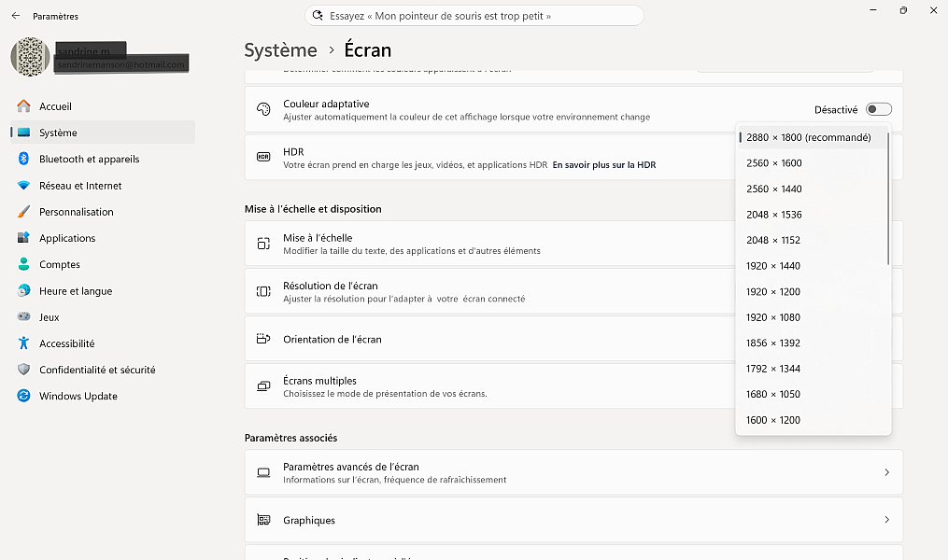Screen dimensions: 948x560
Task: Click the Bluetooth icon in sidebar
Action: coord(23,159)
